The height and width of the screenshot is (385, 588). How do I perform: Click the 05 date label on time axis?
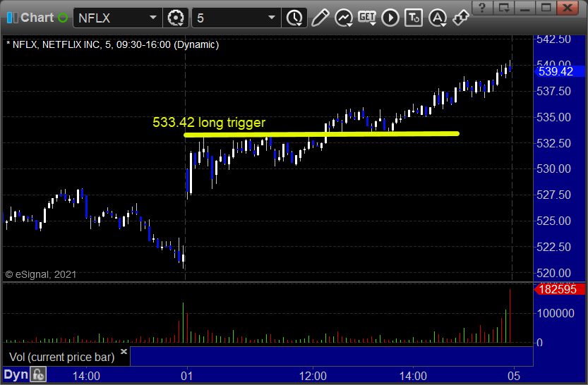tap(514, 376)
